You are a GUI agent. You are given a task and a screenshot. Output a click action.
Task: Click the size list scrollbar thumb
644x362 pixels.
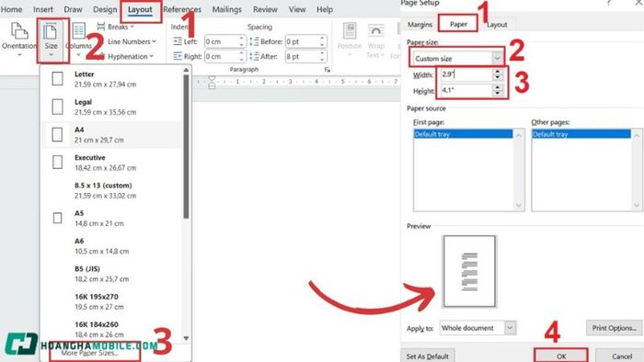(x=186, y=146)
